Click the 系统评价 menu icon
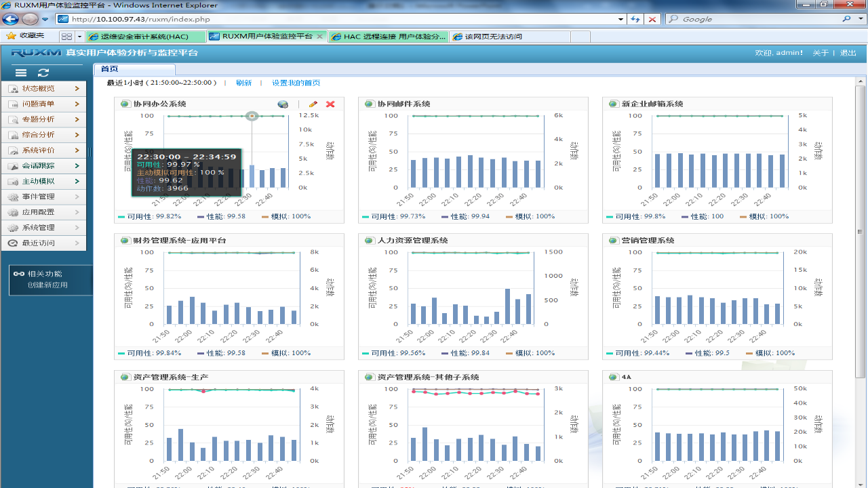The height and width of the screenshot is (488, 868). point(13,150)
